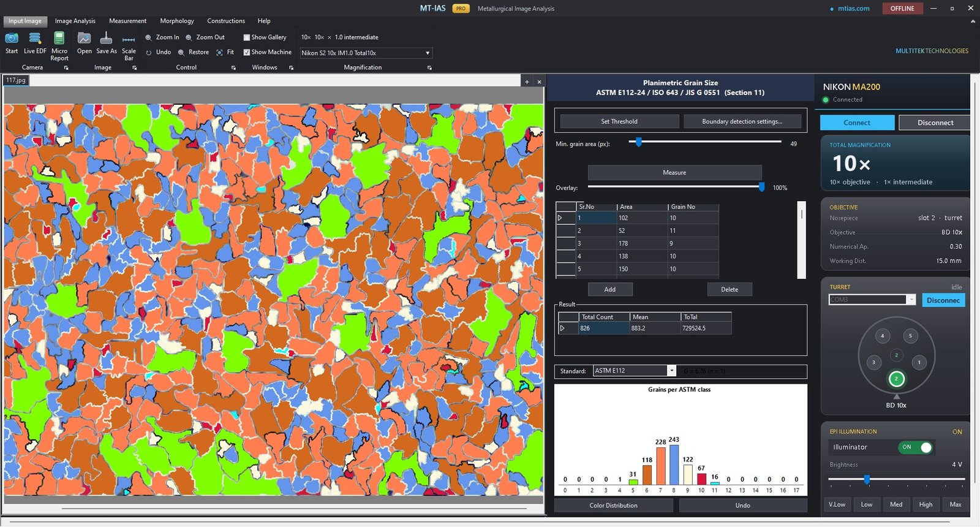Image resolution: width=980 pixels, height=527 pixels.
Task: Set brightness to Low
Action: (867, 504)
